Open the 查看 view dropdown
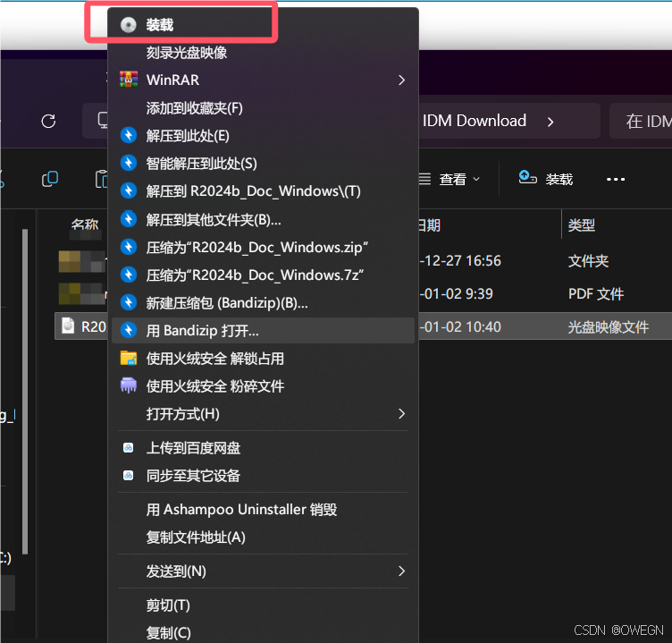Viewport: 672px width, 643px height. pos(449,179)
